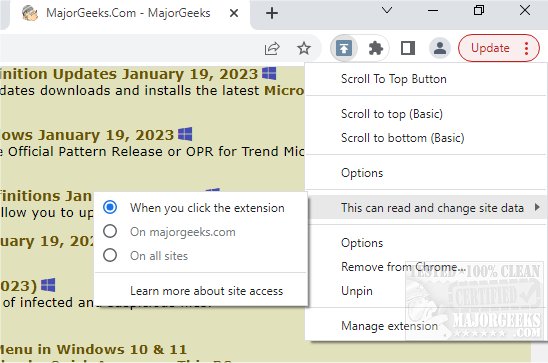Screen dimensions: 548x363
Task: Open the tab search chevron
Action: [x=387, y=10]
